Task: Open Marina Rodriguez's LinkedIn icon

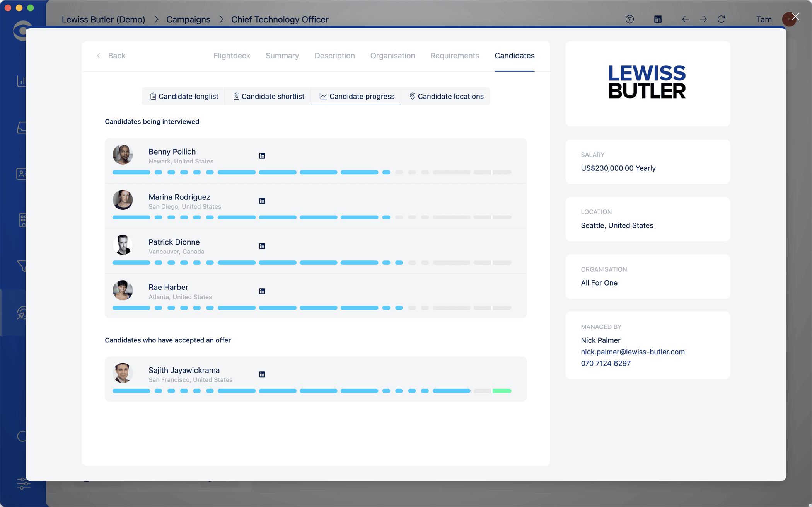Action: (x=262, y=201)
